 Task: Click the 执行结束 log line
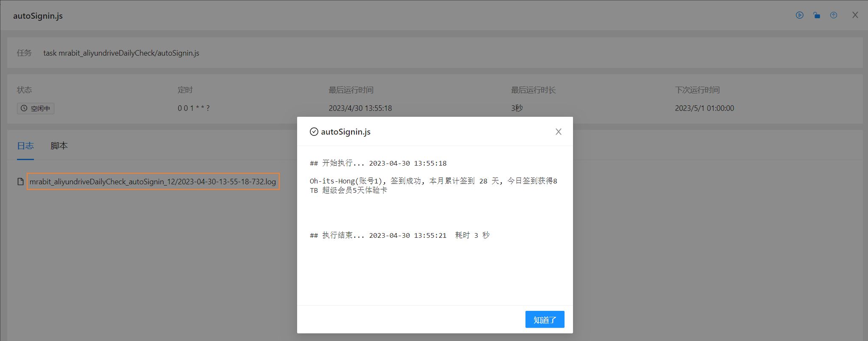[x=399, y=235]
